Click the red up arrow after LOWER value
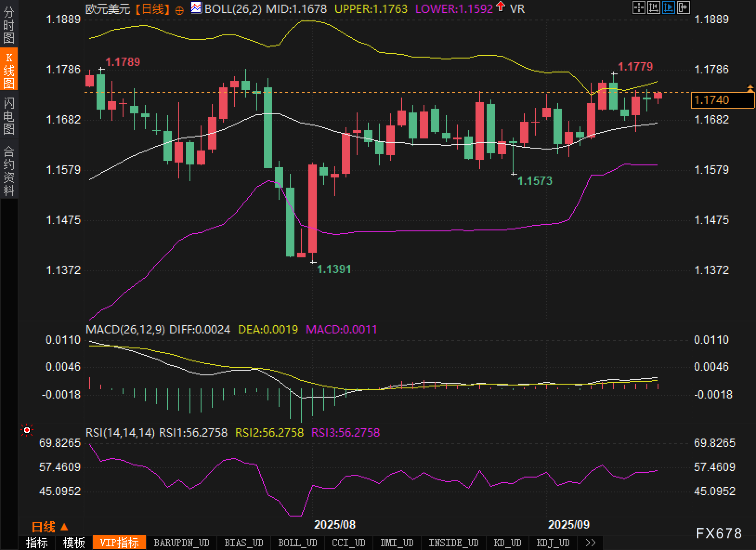This screenshot has height=550, width=756. click(501, 7)
